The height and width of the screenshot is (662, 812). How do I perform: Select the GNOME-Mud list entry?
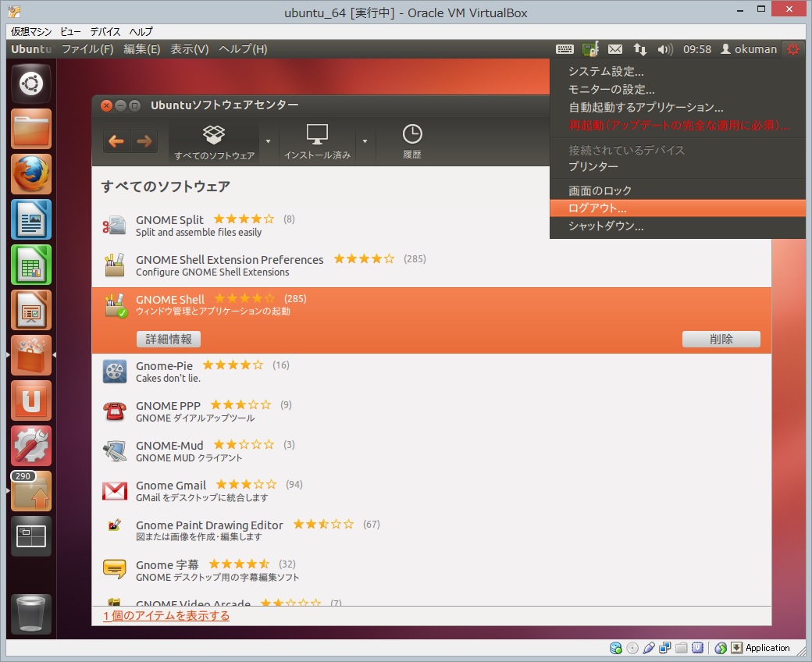click(431, 451)
